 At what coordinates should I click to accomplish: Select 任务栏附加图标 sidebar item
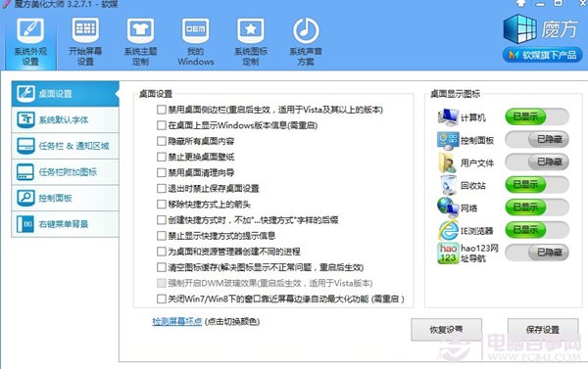click(66, 172)
